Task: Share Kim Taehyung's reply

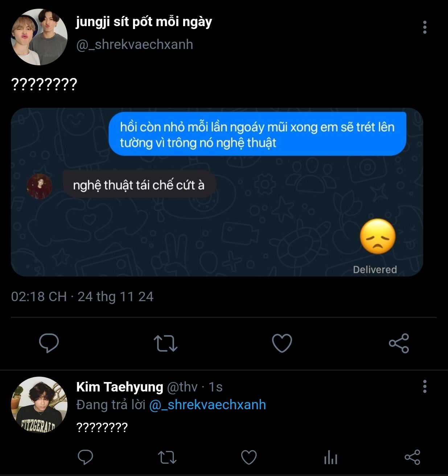Action: [x=412, y=457]
